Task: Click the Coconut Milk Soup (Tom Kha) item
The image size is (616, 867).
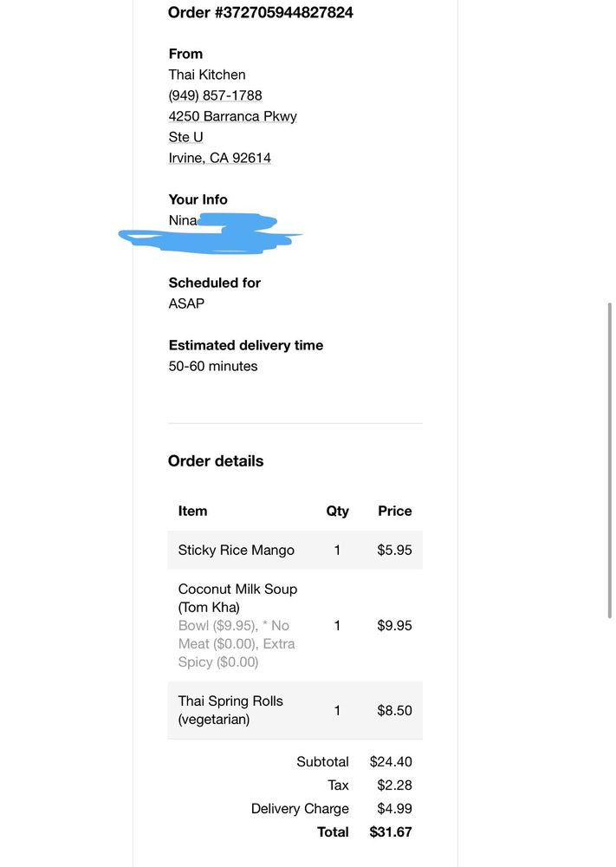Action: (237, 598)
